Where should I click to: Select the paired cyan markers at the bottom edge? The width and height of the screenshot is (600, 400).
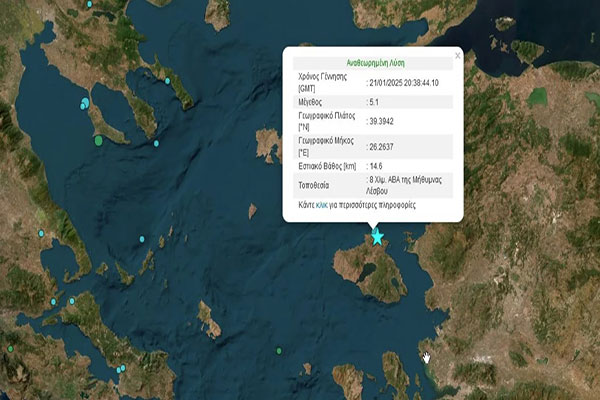119,369
